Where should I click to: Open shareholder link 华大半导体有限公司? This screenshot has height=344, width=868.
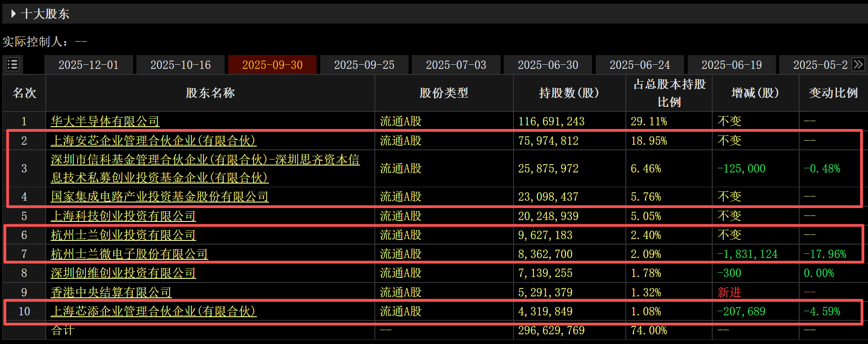[105, 121]
